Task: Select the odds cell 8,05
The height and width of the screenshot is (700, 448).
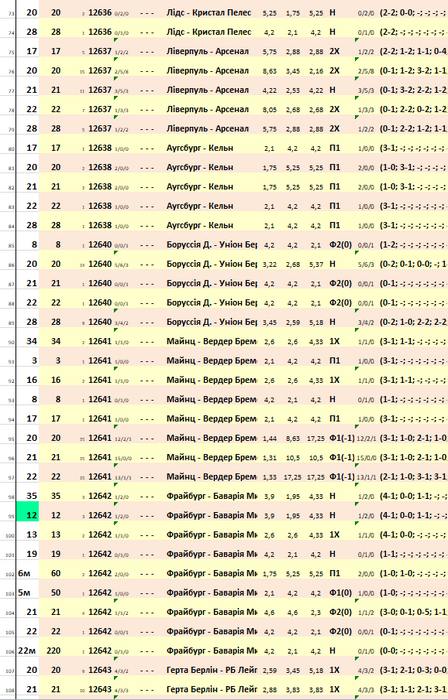Action: click(x=270, y=109)
